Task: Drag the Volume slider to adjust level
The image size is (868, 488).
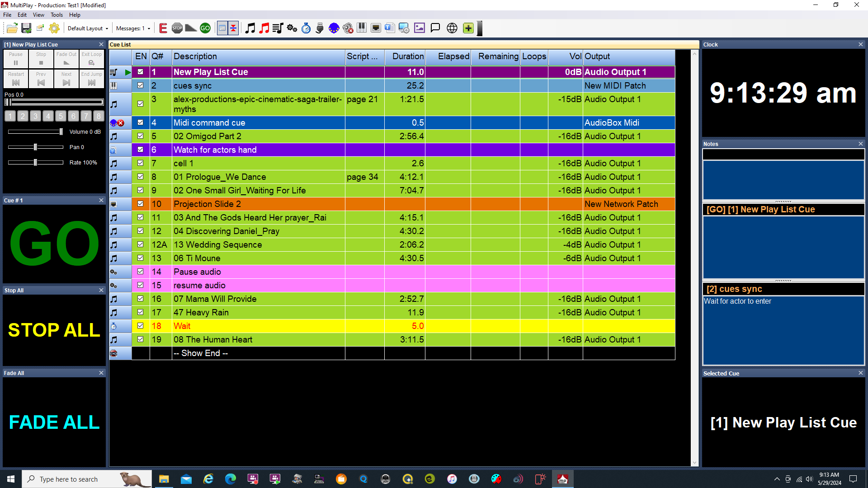Action: pyautogui.click(x=61, y=131)
